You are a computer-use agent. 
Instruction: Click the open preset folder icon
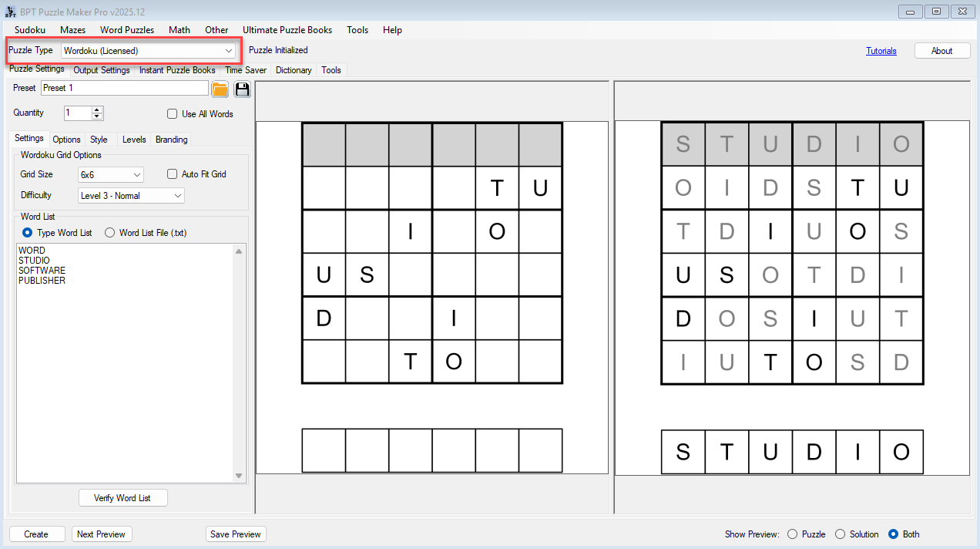point(220,89)
